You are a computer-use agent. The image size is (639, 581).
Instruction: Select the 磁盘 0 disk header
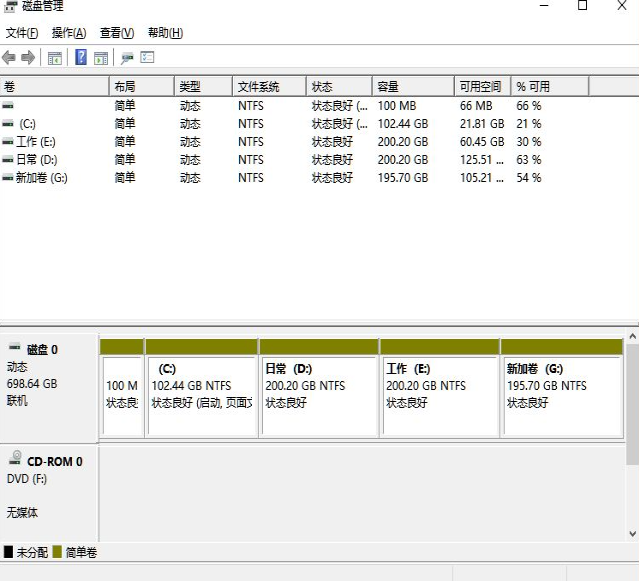(42, 349)
